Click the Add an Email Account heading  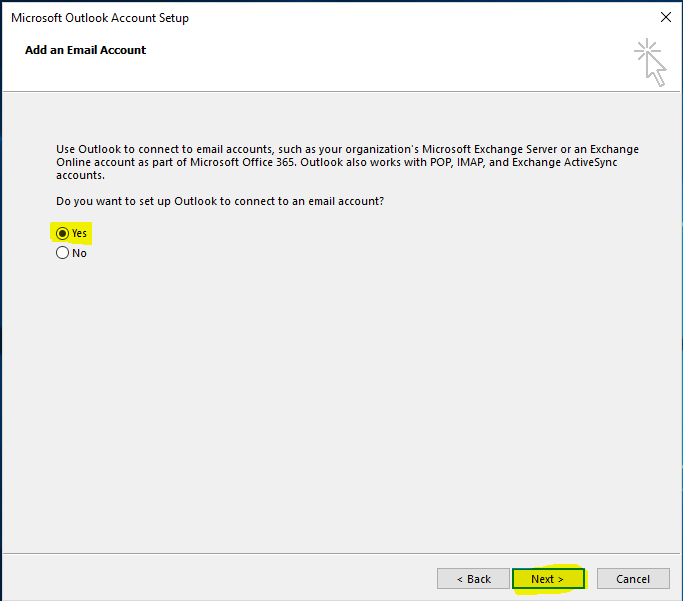coord(86,50)
